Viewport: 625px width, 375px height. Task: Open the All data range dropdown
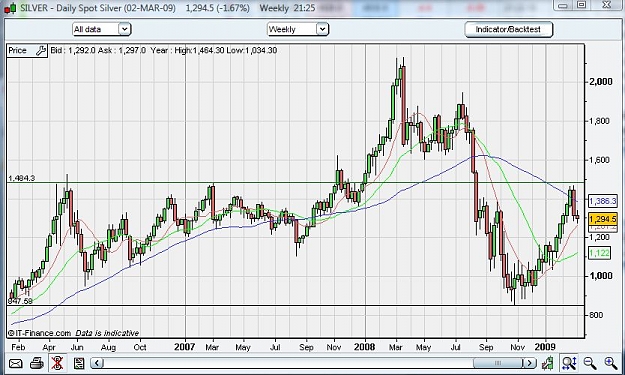pyautogui.click(x=102, y=29)
